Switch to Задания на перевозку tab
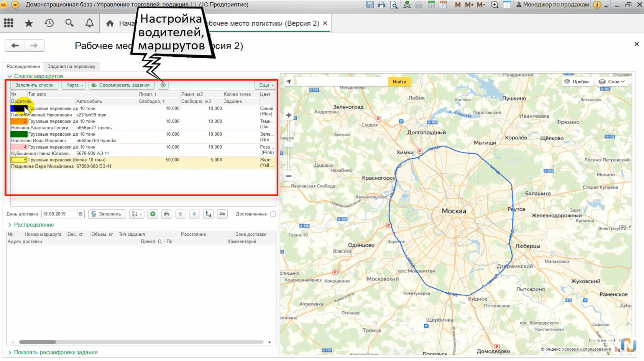 coord(71,66)
